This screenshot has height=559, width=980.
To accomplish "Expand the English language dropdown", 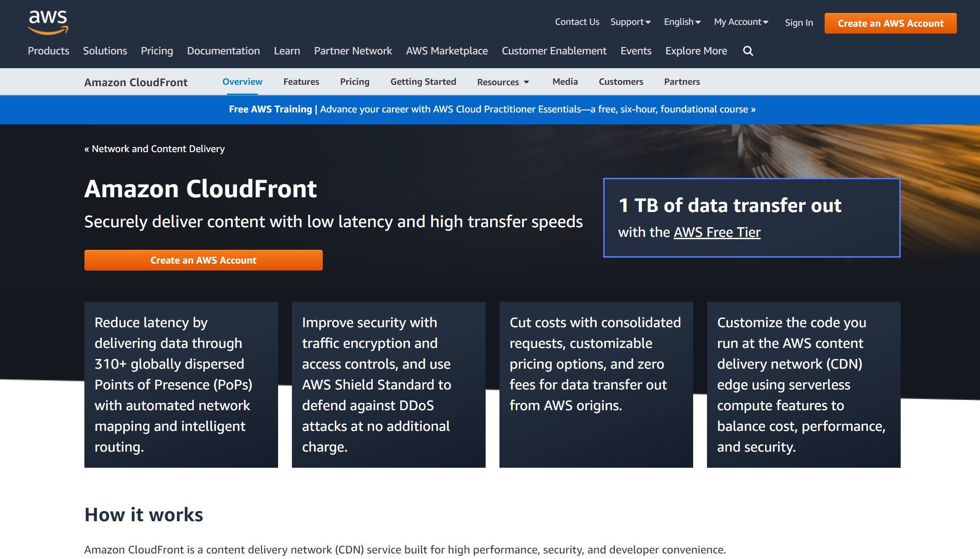I will [x=682, y=22].
